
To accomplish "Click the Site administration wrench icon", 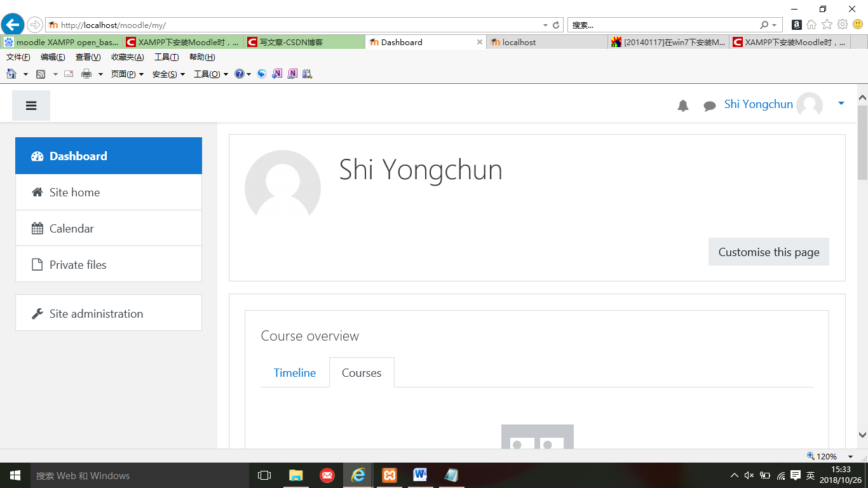I will point(37,313).
